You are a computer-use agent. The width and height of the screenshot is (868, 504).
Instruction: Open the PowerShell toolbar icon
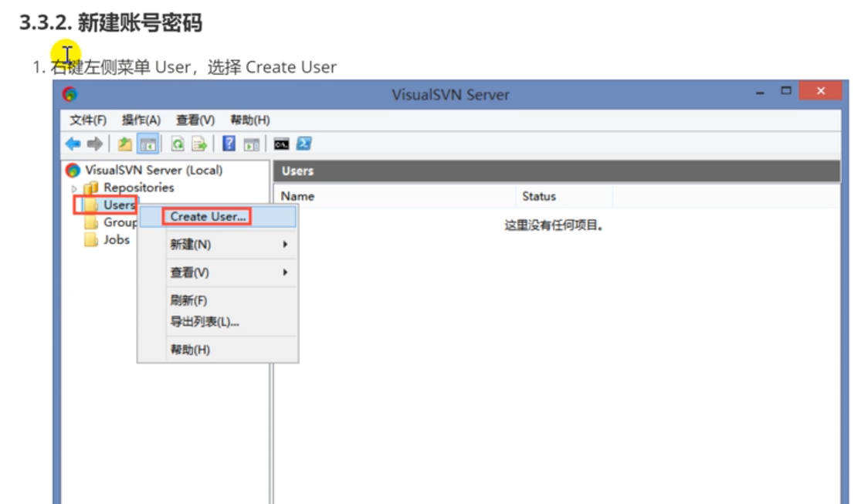(x=304, y=144)
